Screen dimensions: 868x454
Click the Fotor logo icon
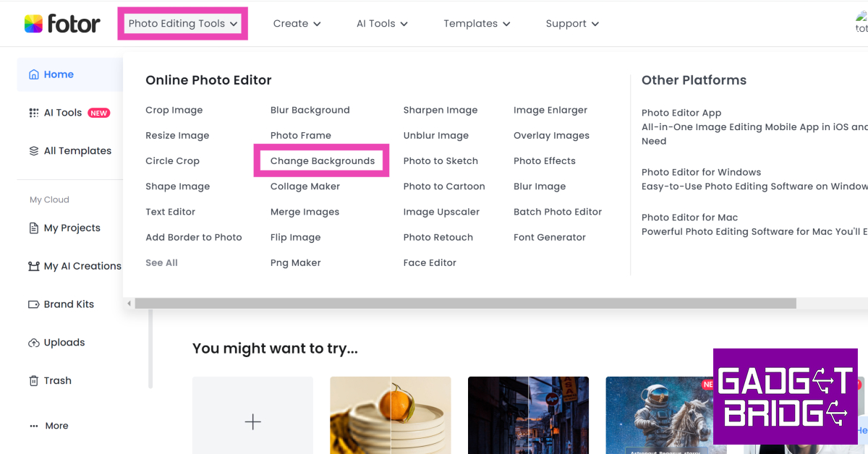click(33, 24)
